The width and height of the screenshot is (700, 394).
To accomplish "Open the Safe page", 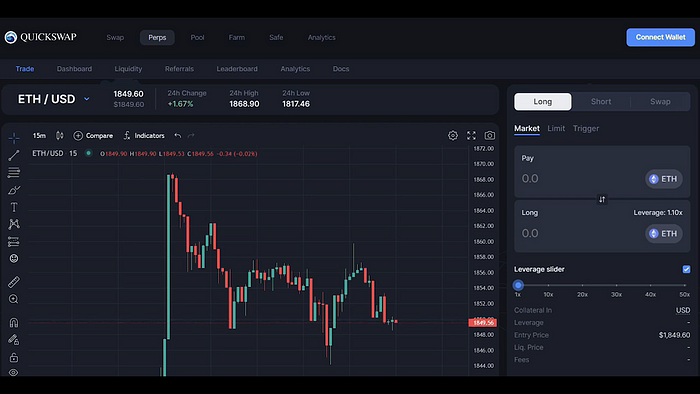I will point(276,37).
